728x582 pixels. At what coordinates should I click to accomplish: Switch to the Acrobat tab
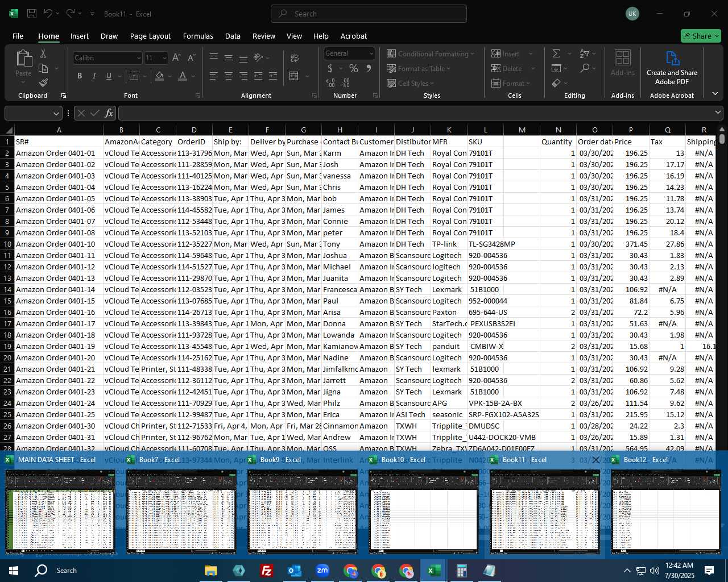(354, 36)
